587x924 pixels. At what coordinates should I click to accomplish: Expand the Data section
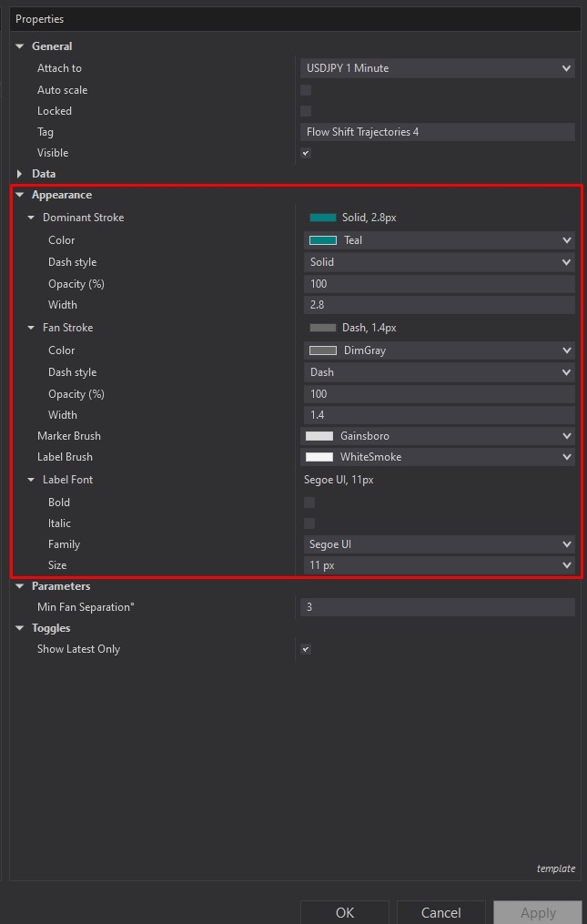(x=20, y=174)
